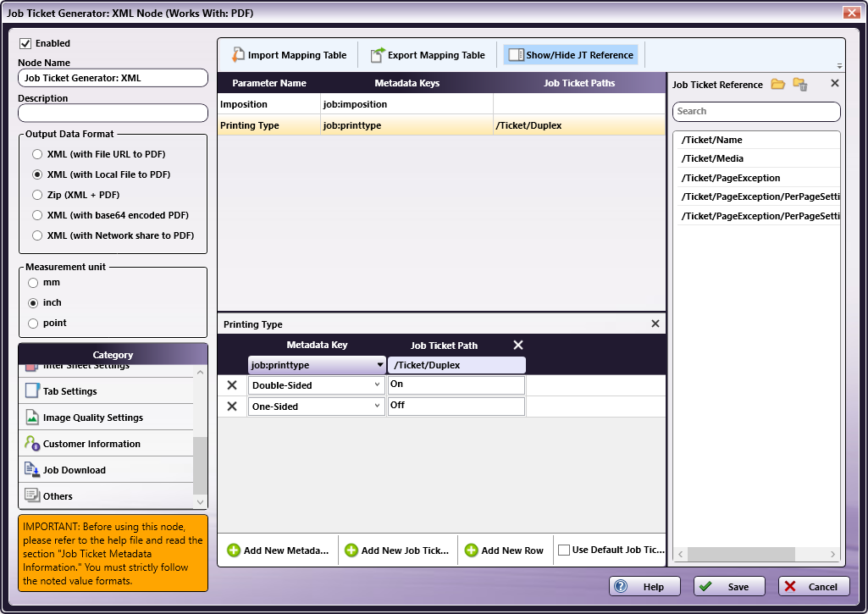Click the reference panel horizontal scrollbar thumb

741,554
